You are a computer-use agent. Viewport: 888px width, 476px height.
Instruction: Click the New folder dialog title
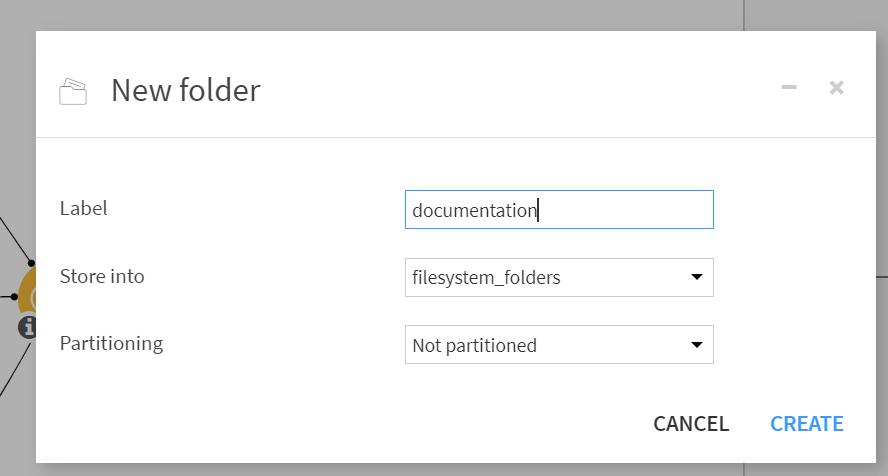pyautogui.click(x=186, y=90)
